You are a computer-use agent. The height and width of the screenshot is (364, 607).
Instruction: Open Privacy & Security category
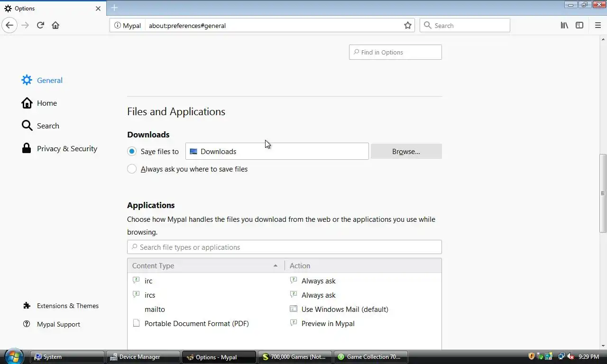(59, 148)
